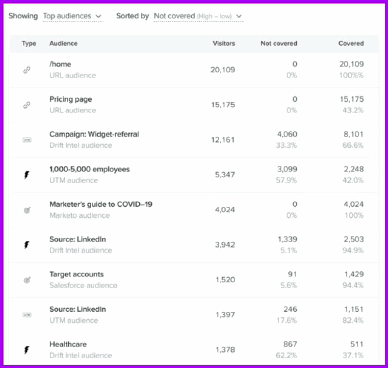Image resolution: width=388 pixels, height=368 pixels.
Task: Open the Sorted by Not covered dropdown
Action: click(x=198, y=16)
